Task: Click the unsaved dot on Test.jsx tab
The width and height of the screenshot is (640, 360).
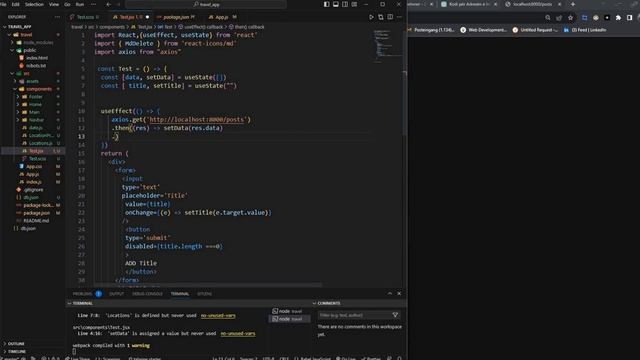Action: click(147, 17)
